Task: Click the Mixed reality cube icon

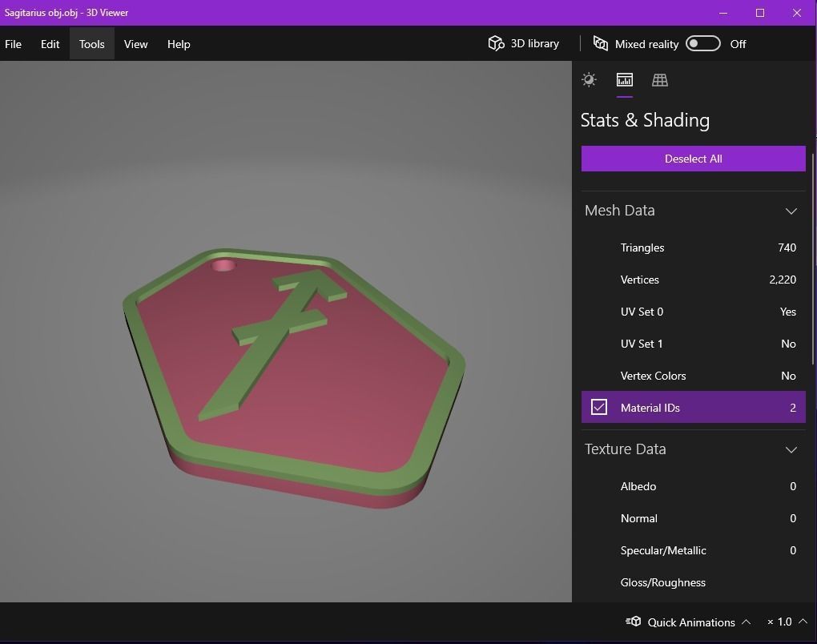Action: pyautogui.click(x=600, y=44)
